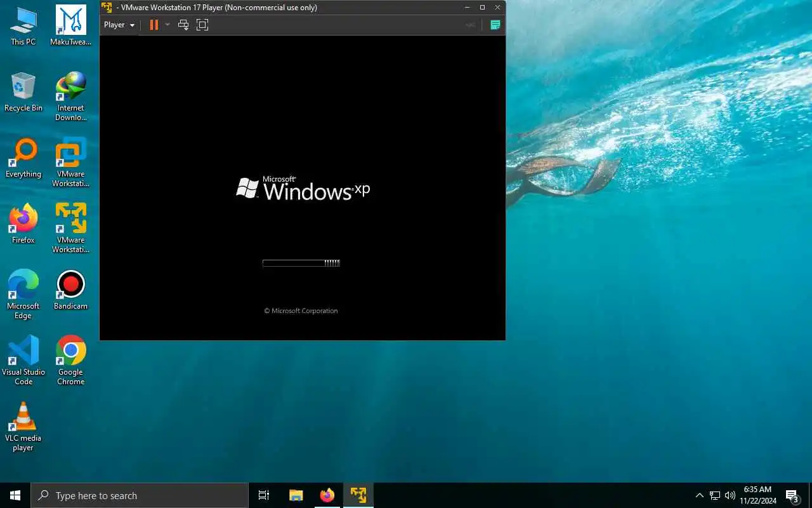Open the clock showing 6:35 AM
The height and width of the screenshot is (508, 812).
pyautogui.click(x=757, y=495)
